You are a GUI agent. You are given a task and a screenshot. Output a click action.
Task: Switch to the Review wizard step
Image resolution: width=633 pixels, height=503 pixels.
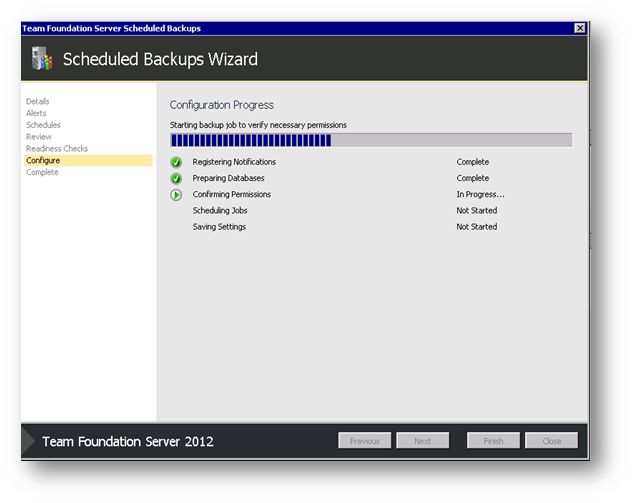point(39,136)
